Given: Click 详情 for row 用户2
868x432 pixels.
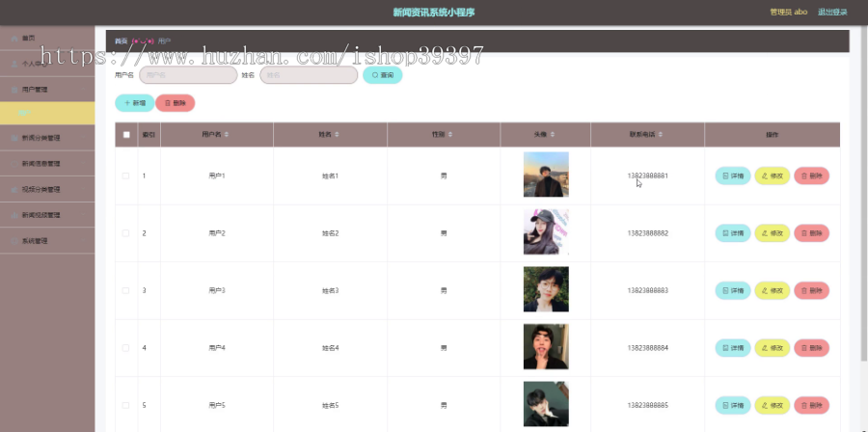Looking at the screenshot, I should click(733, 233).
